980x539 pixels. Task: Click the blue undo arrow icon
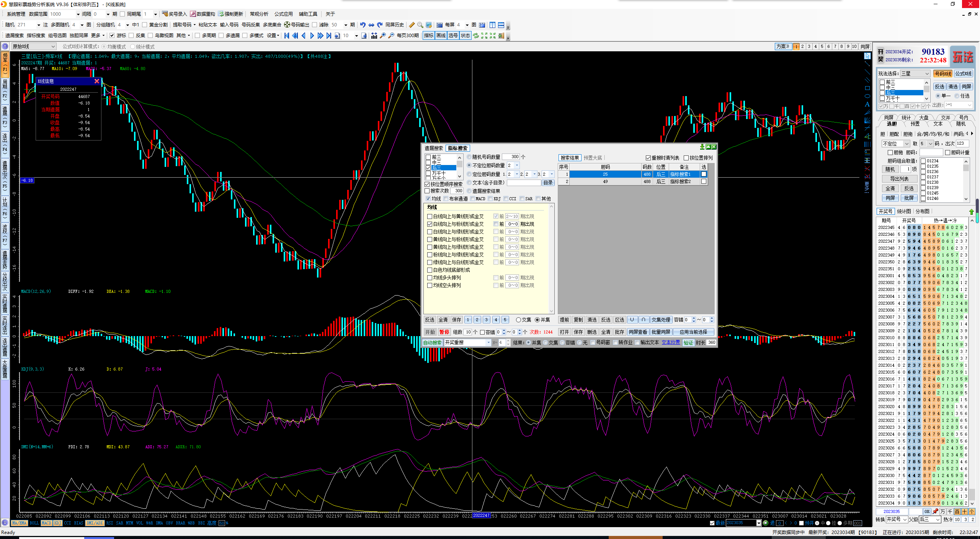coord(363,25)
